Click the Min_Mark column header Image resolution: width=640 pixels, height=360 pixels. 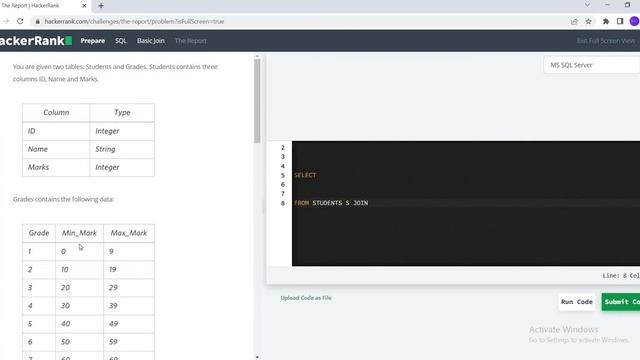[x=79, y=233]
